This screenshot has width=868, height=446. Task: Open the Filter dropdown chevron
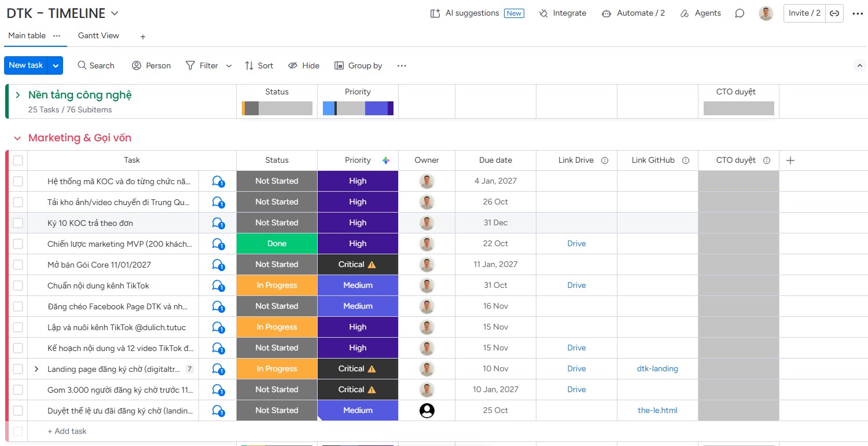229,66
